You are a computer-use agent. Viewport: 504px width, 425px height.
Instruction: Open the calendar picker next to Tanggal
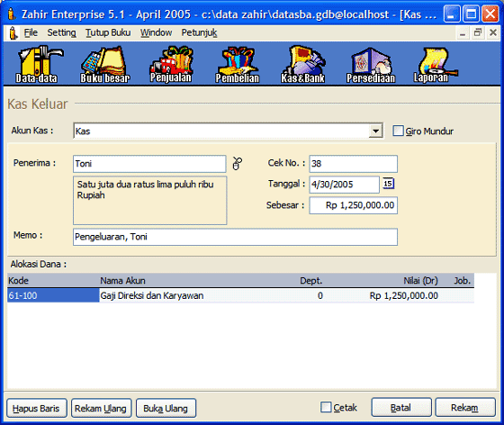[x=388, y=184]
